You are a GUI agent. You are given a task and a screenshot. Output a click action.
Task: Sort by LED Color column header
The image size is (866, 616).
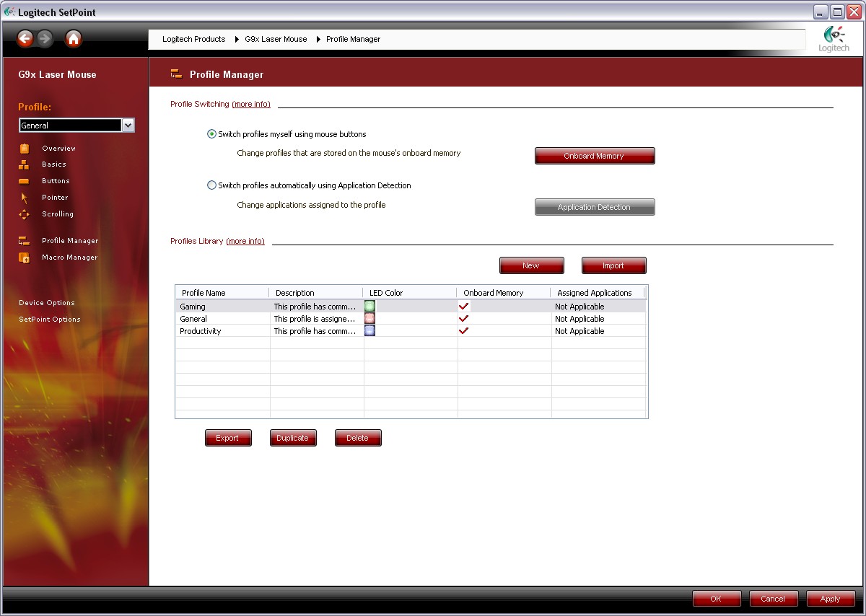[410, 293]
